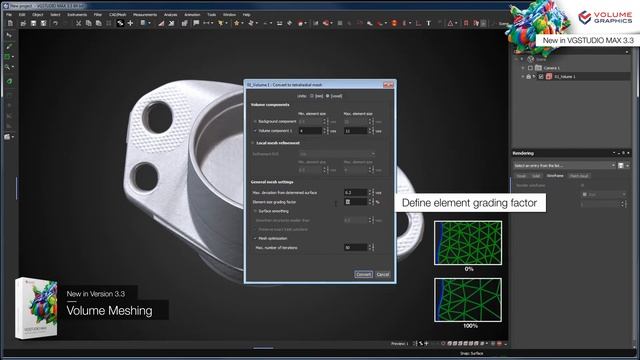640x360 pixels.
Task: Click the Save toolbar icon
Action: click(x=33, y=24)
